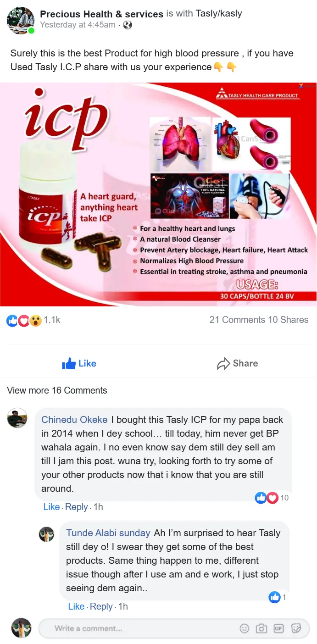Open the GIF picker icon

(278, 628)
